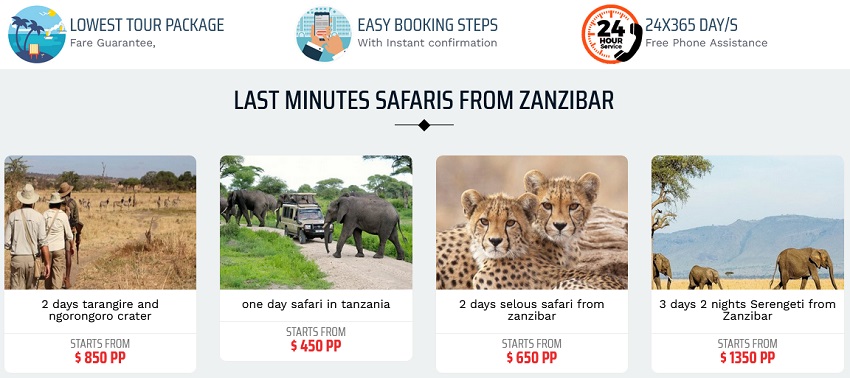Open the tarangire walking safari photo
This screenshot has height=378, width=850.
[x=100, y=222]
